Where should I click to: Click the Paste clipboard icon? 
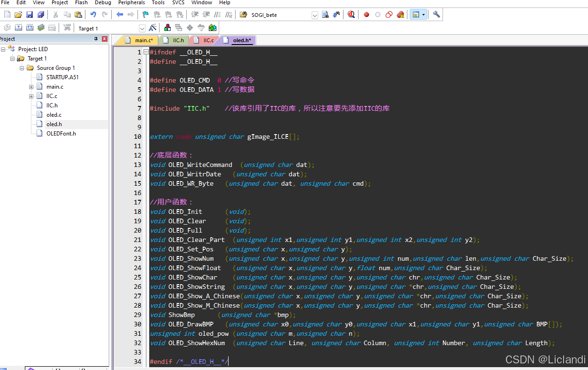pos(78,15)
